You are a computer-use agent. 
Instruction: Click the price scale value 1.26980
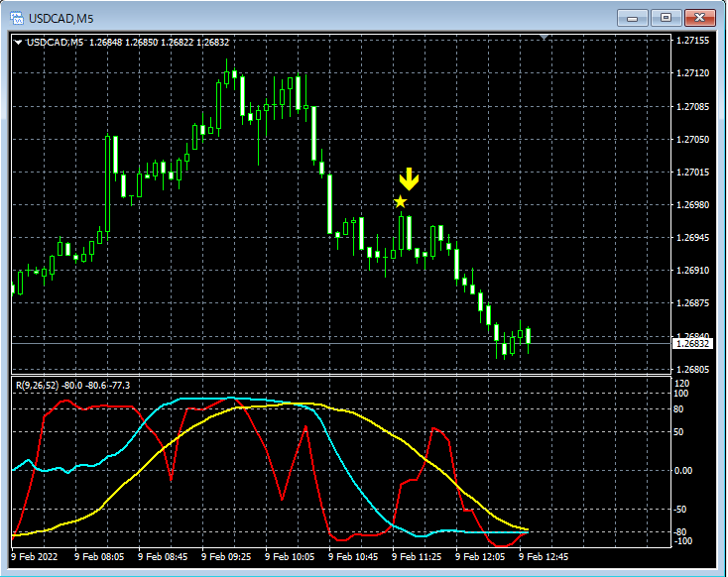692,204
